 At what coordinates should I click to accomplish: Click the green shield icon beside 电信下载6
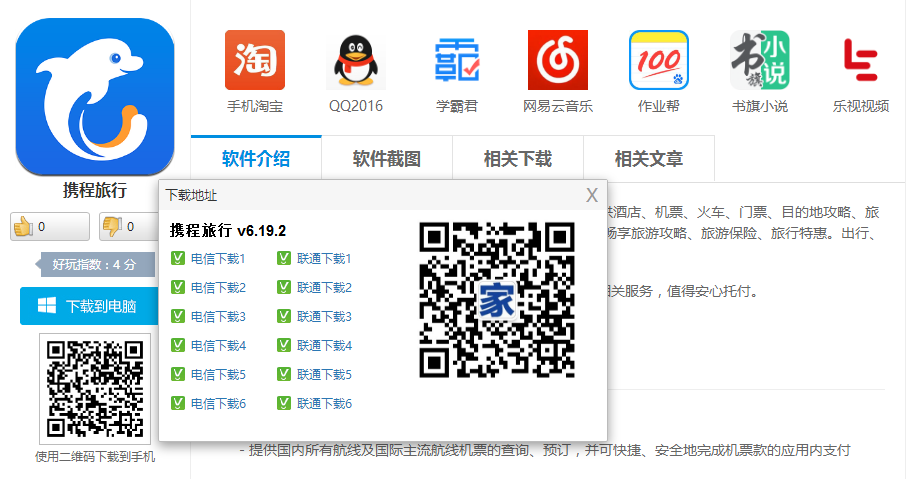click(x=178, y=403)
